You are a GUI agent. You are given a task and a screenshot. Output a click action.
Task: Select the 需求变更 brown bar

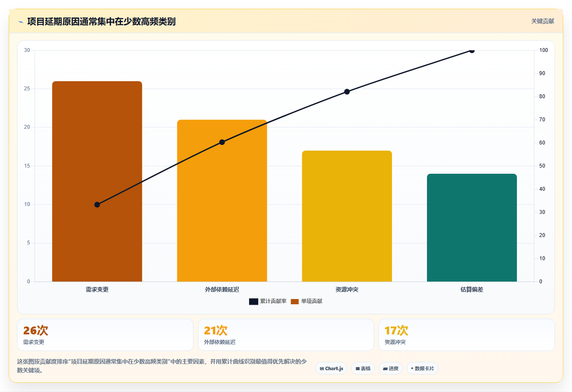(x=97, y=181)
